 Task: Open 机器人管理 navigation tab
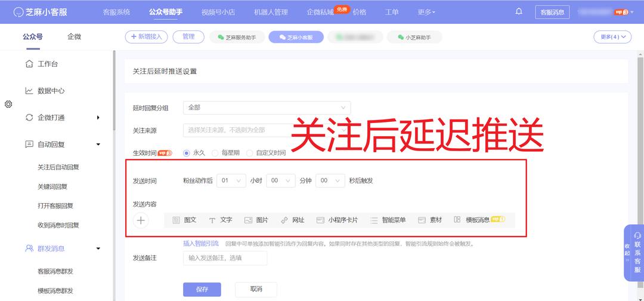coord(271,12)
